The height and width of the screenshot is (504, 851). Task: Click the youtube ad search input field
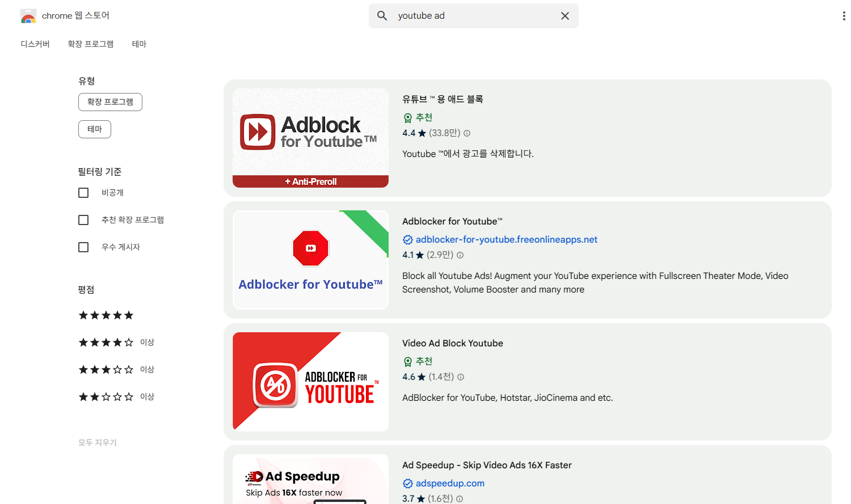click(x=474, y=16)
